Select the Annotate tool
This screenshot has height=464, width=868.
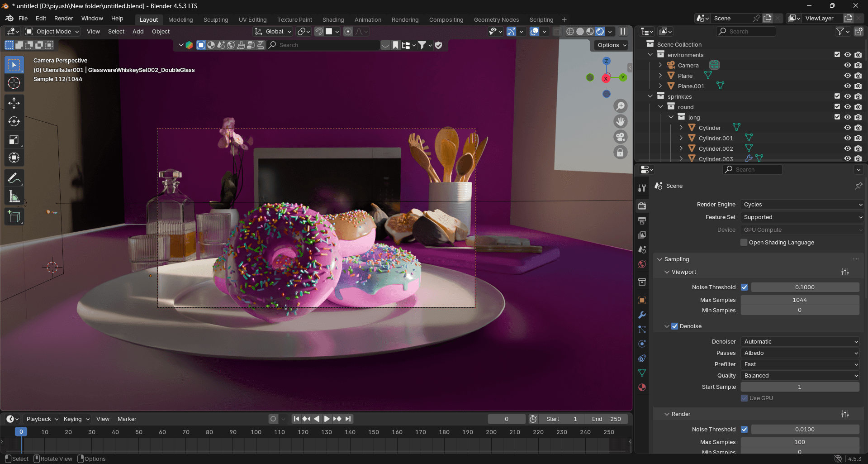(x=14, y=178)
